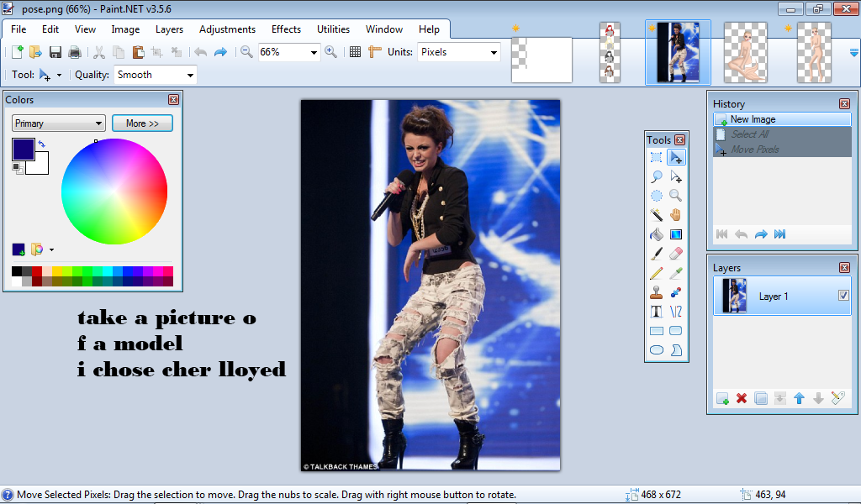861x504 pixels.
Task: Select the Line/Curve tool
Action: [676, 312]
